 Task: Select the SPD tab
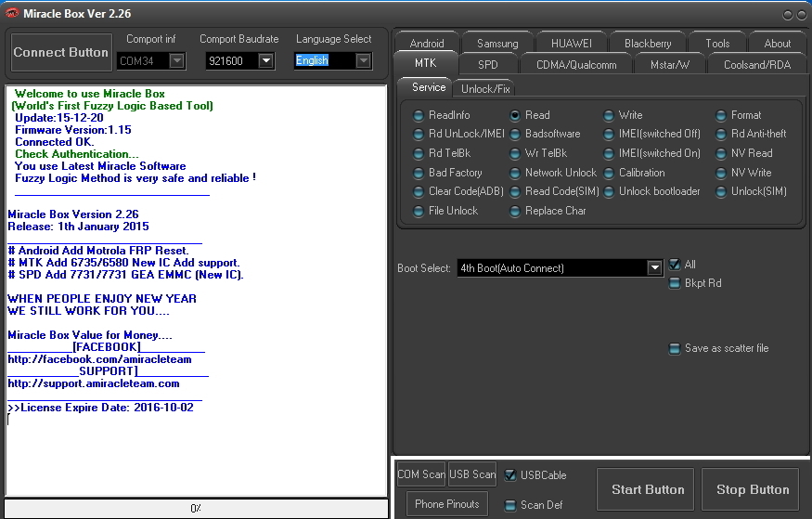[487, 65]
